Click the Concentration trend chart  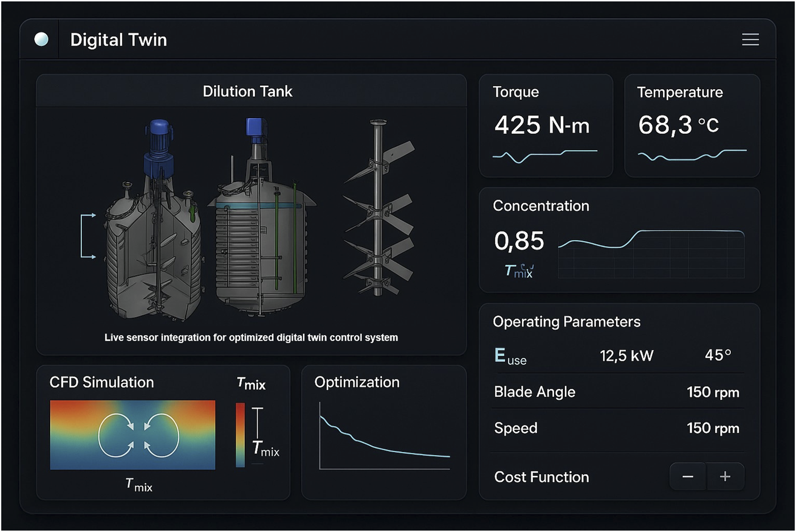(x=651, y=253)
